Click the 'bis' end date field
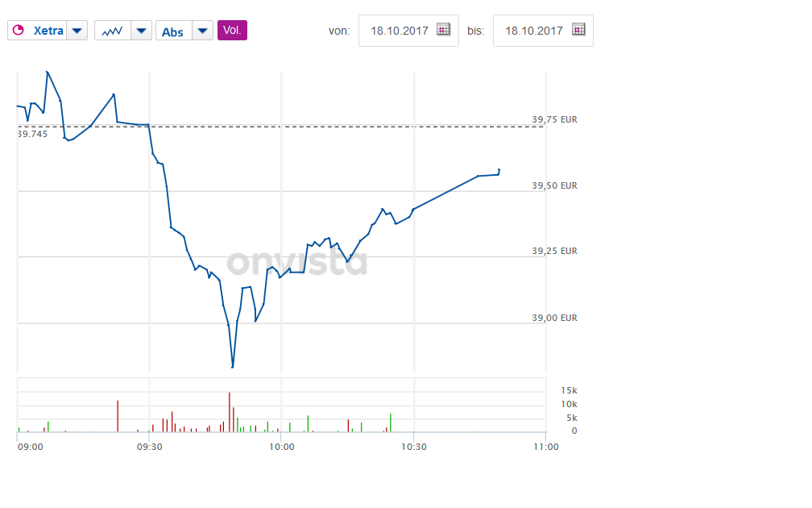Image resolution: width=812 pixels, height=508 pixels. [x=533, y=31]
